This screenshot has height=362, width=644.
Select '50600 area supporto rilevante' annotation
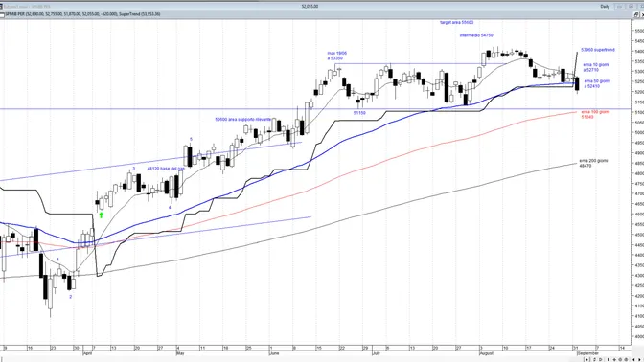(243, 120)
